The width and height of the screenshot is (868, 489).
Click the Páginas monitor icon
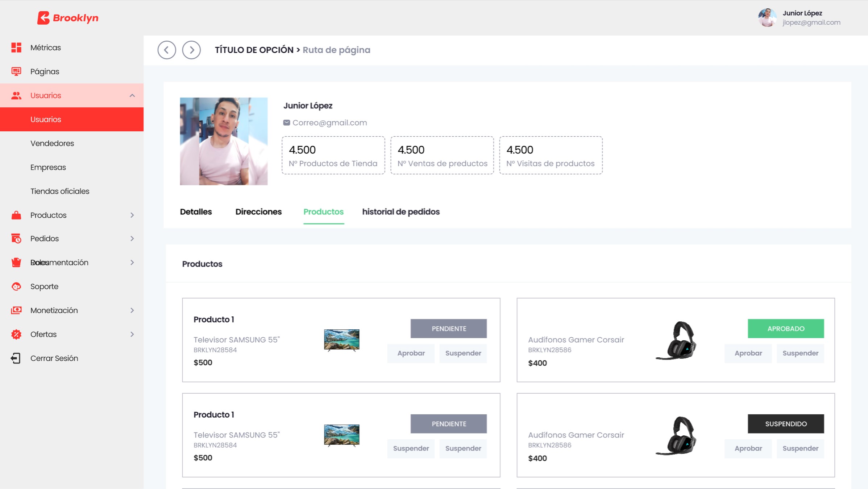pos(16,71)
